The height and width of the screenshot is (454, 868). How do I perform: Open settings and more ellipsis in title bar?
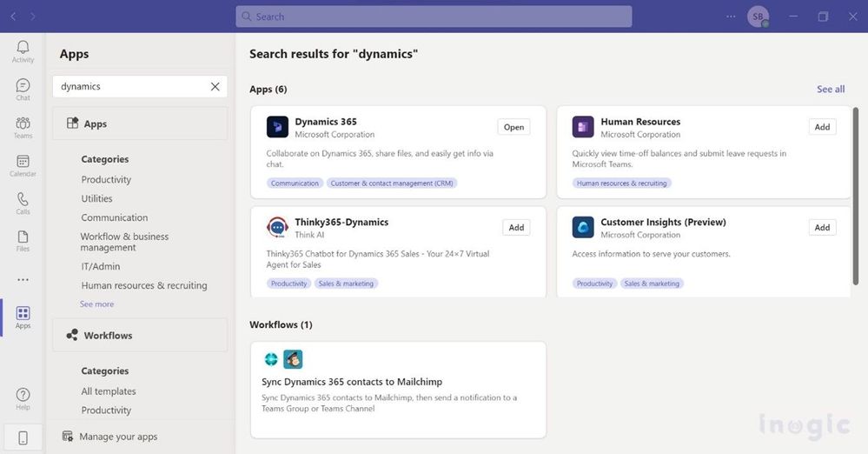coord(731,17)
